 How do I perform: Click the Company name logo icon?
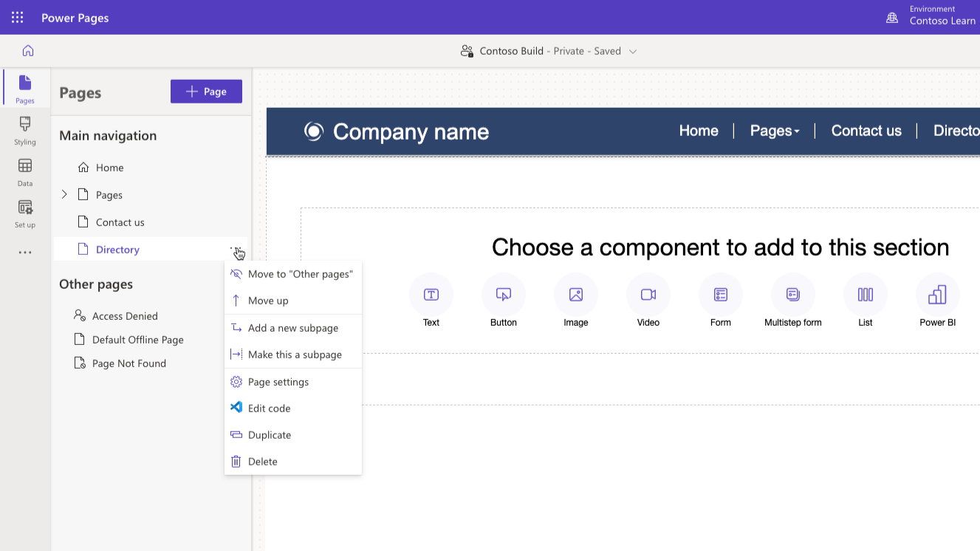[x=314, y=131]
